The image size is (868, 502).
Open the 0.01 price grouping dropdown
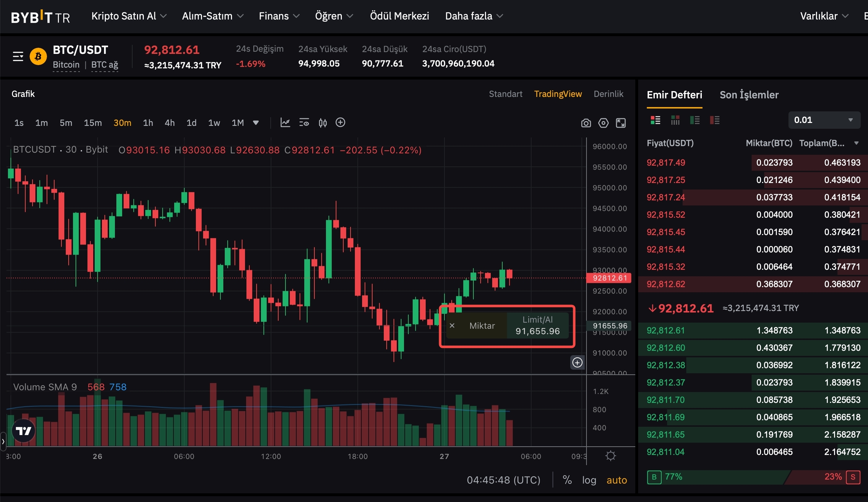click(824, 120)
